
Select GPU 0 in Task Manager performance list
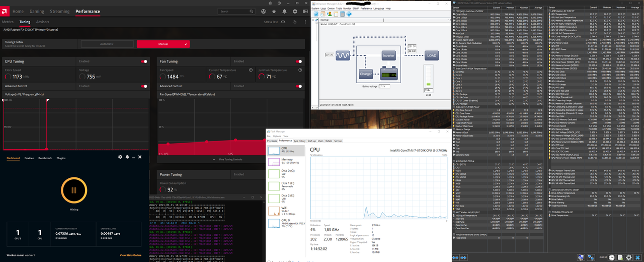[286, 222]
